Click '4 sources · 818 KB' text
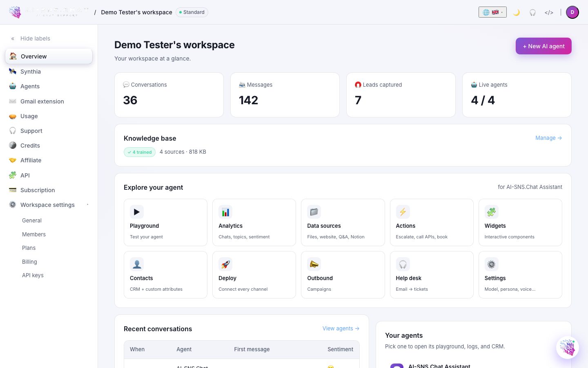 coord(183,152)
